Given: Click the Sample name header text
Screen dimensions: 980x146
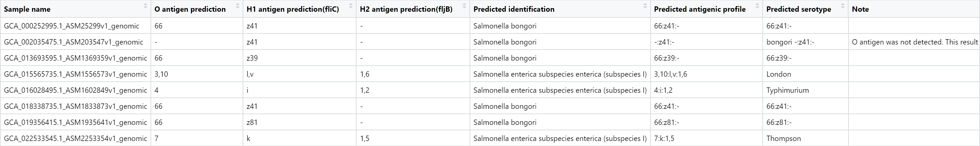Looking at the screenshot, I should coord(27,9).
